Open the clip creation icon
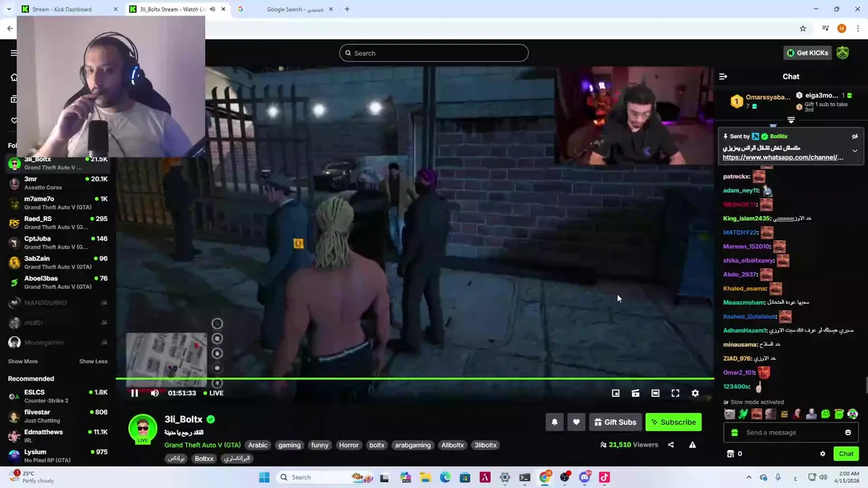 (x=635, y=393)
